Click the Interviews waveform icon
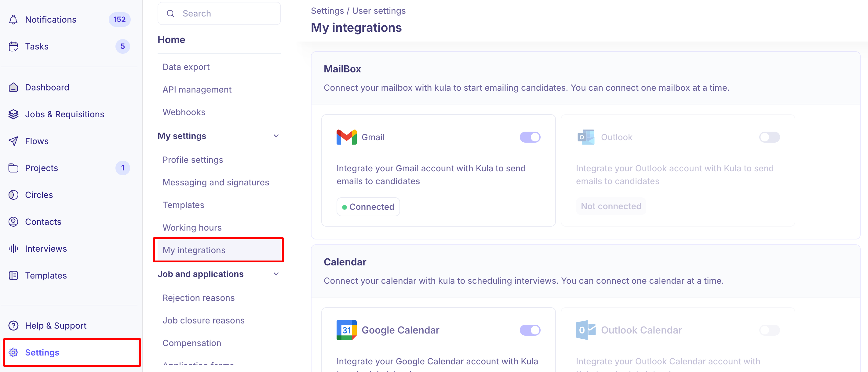 click(x=13, y=249)
